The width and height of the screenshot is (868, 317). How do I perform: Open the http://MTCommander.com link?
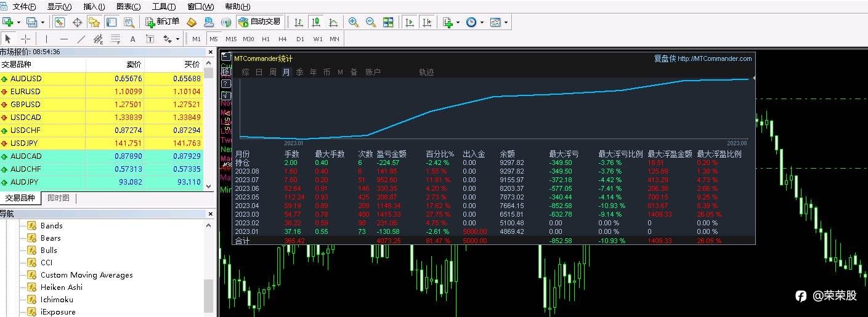(715, 59)
